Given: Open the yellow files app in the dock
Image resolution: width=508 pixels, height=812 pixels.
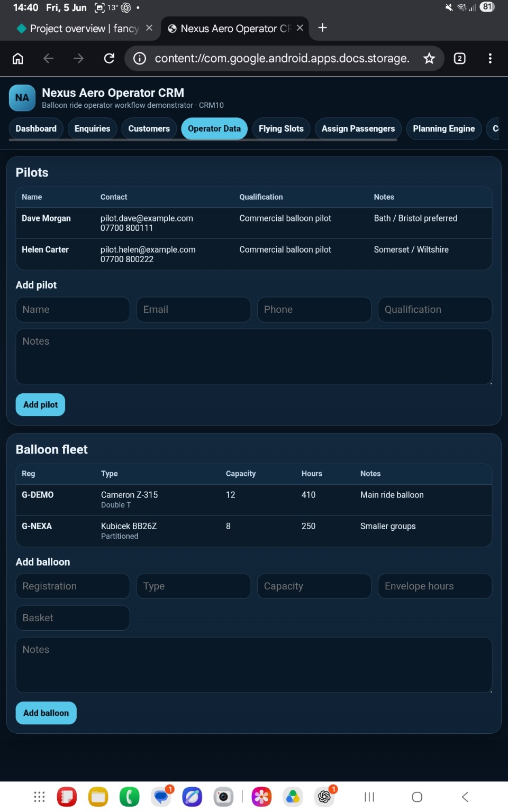Looking at the screenshot, I should coord(98,797).
